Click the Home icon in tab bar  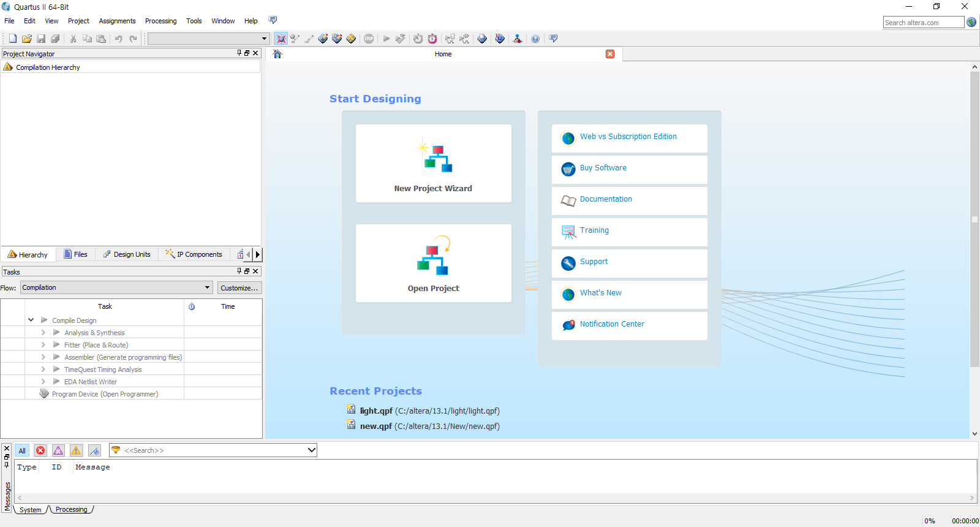tap(277, 54)
